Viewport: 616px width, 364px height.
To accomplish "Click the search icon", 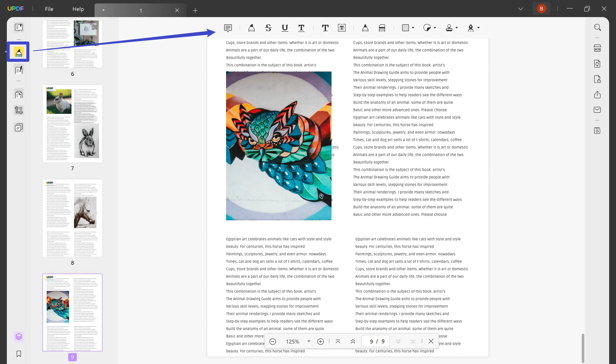I will tap(598, 28).
